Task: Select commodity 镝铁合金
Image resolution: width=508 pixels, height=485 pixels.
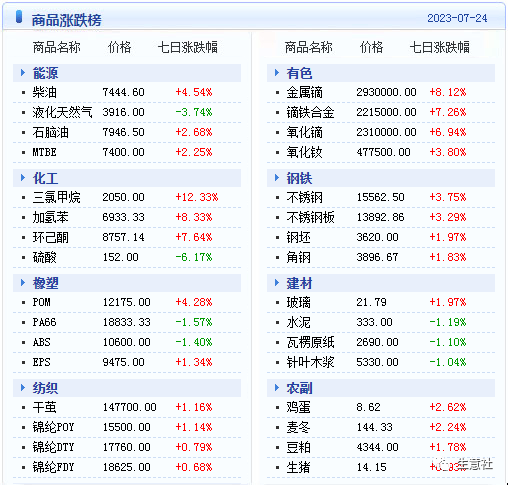Action: coord(311,112)
